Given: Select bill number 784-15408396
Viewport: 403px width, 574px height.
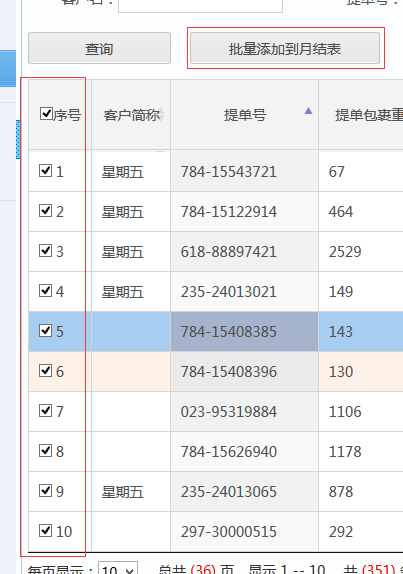Looking at the screenshot, I should 228,372.
